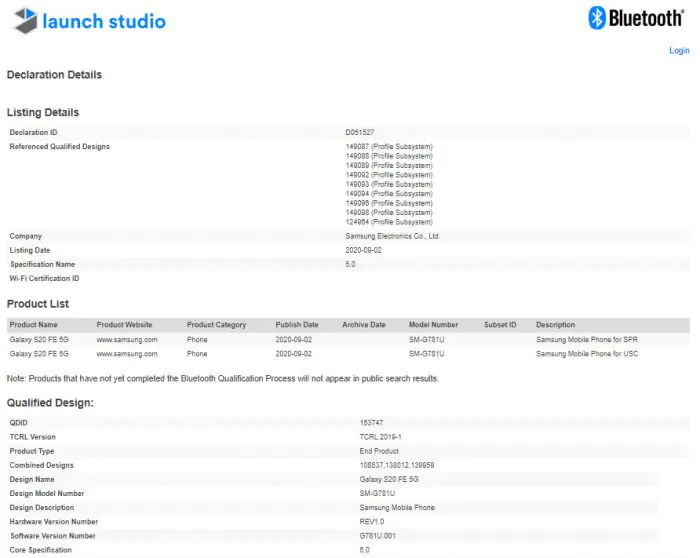Click the 'Product Category' column header

[216, 325]
